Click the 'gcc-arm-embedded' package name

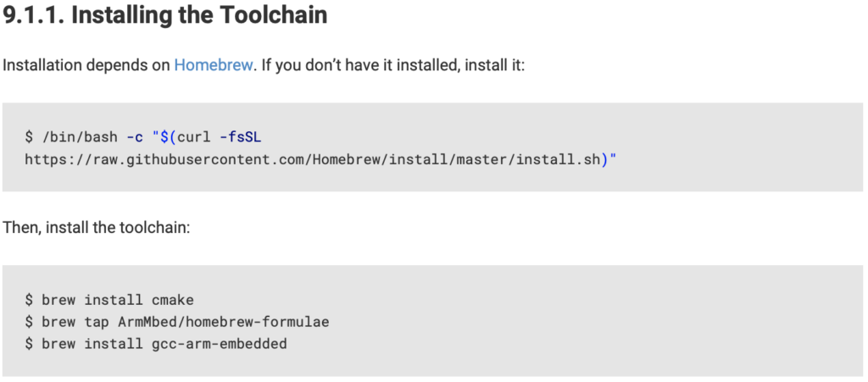click(220, 344)
